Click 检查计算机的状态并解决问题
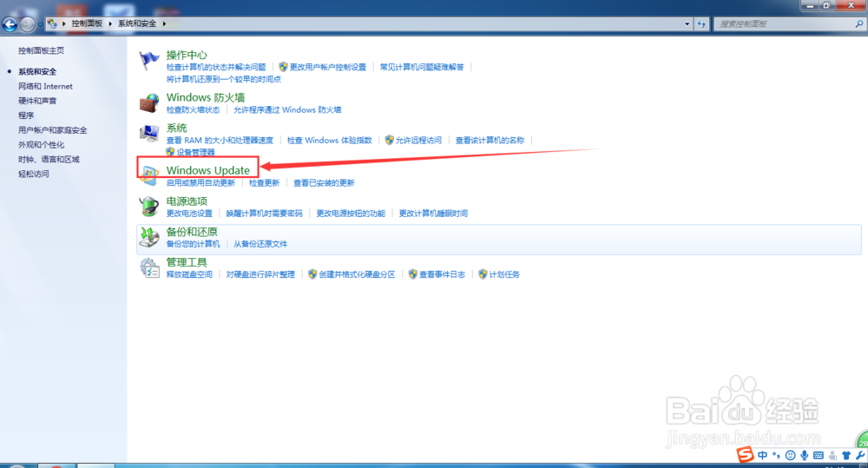 pyautogui.click(x=216, y=67)
